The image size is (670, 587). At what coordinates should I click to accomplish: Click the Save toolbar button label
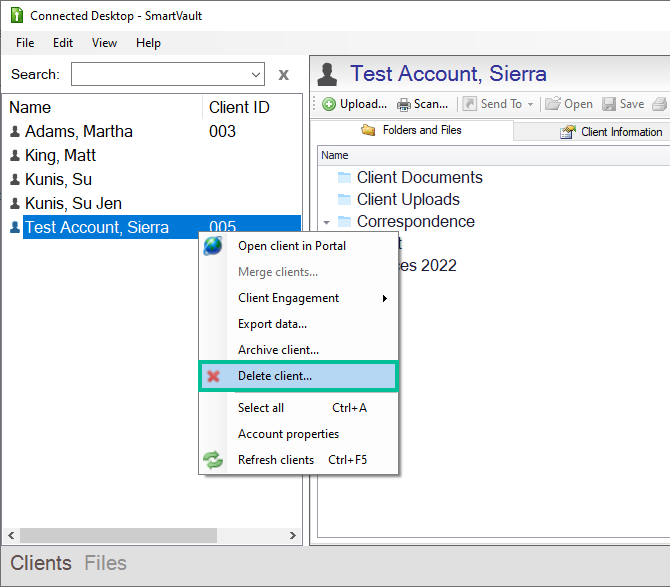(632, 104)
